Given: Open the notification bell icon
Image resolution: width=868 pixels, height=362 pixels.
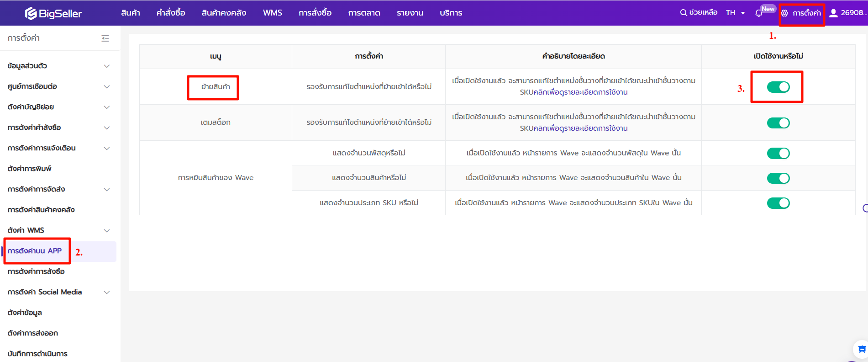Looking at the screenshot, I should tap(759, 13).
